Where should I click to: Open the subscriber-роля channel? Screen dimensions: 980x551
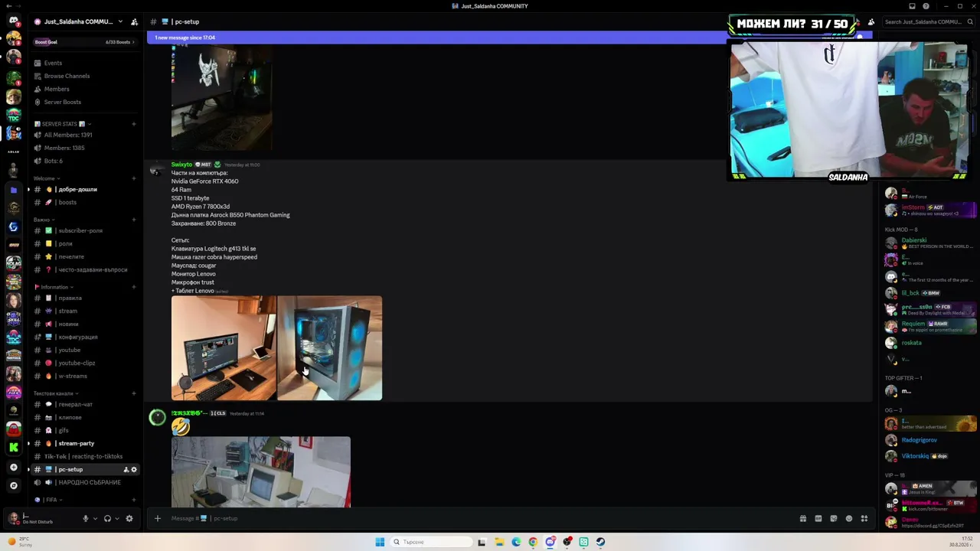(86, 230)
